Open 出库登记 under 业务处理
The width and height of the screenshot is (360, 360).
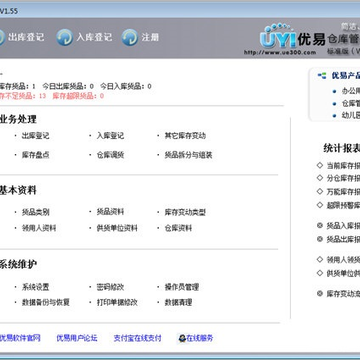coord(35,136)
